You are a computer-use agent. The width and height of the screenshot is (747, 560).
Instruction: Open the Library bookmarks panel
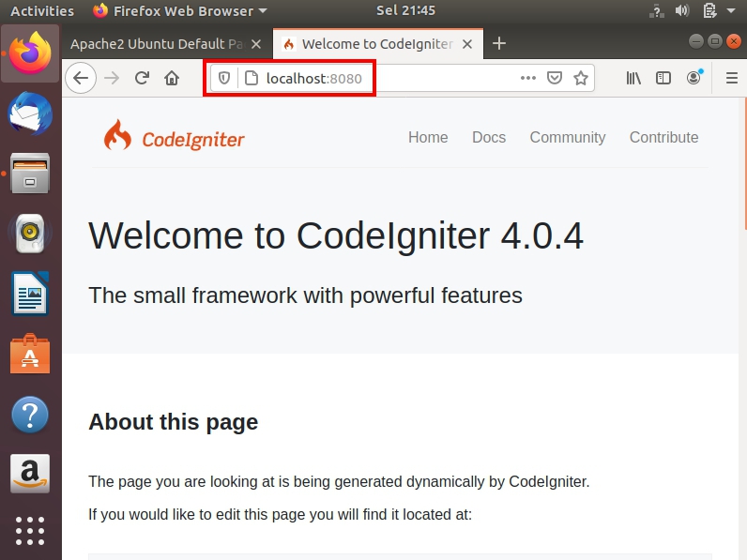click(x=633, y=78)
